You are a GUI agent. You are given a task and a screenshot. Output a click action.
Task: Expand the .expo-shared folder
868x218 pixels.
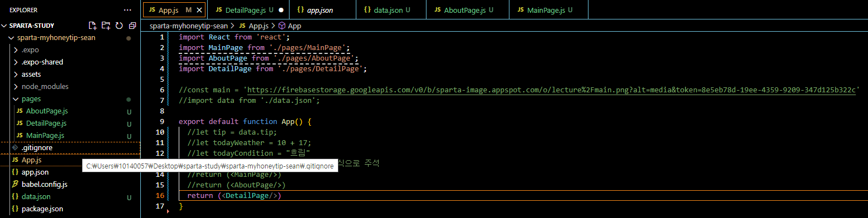click(16, 62)
